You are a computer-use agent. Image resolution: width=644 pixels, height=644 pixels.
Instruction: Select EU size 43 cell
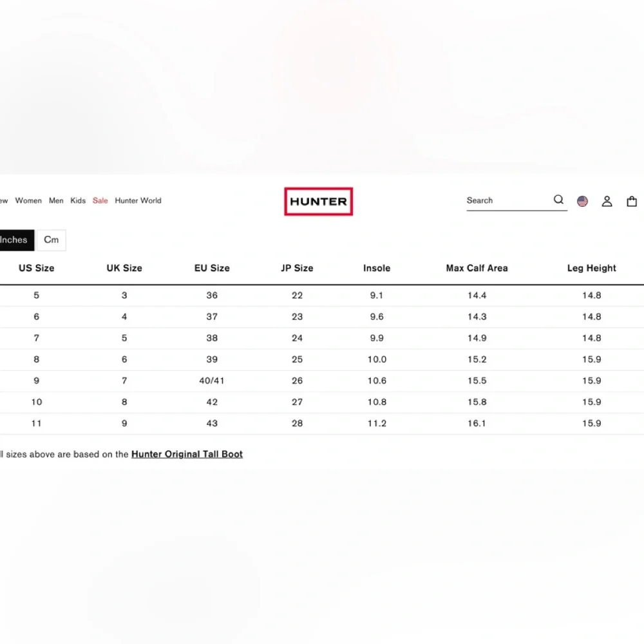(212, 424)
